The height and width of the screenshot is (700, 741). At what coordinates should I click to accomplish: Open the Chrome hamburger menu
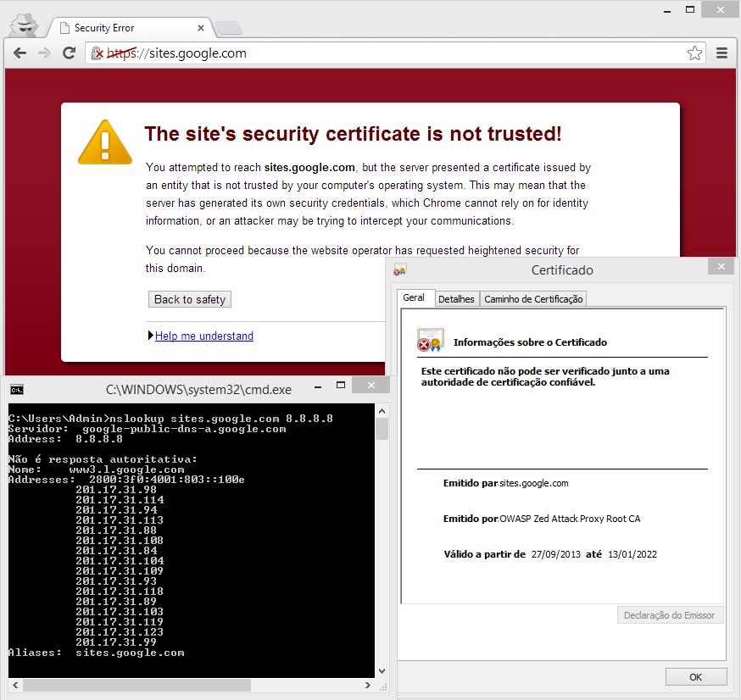coord(722,53)
